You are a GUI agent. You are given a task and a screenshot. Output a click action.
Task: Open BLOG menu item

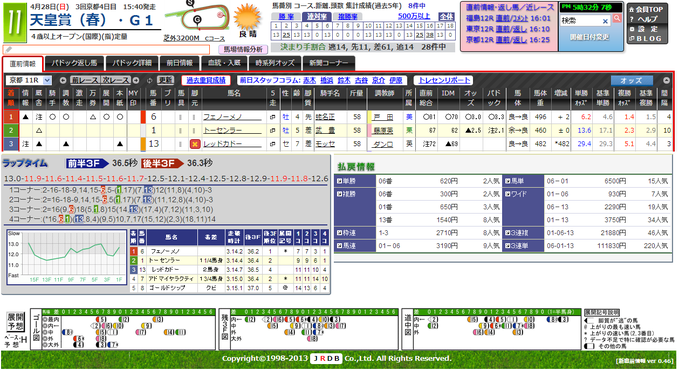coord(646,39)
